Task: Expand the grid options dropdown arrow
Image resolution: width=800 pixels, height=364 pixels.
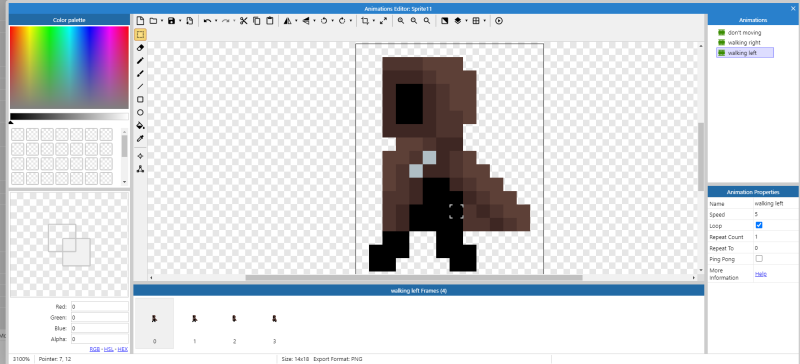Action: (484, 21)
